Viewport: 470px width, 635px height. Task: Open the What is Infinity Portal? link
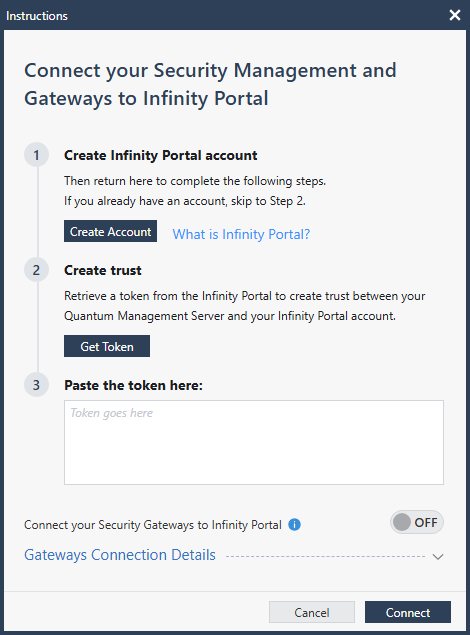[x=241, y=234]
